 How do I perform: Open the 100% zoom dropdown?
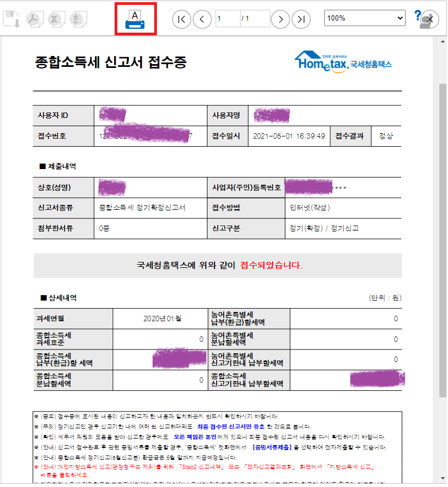tap(364, 18)
